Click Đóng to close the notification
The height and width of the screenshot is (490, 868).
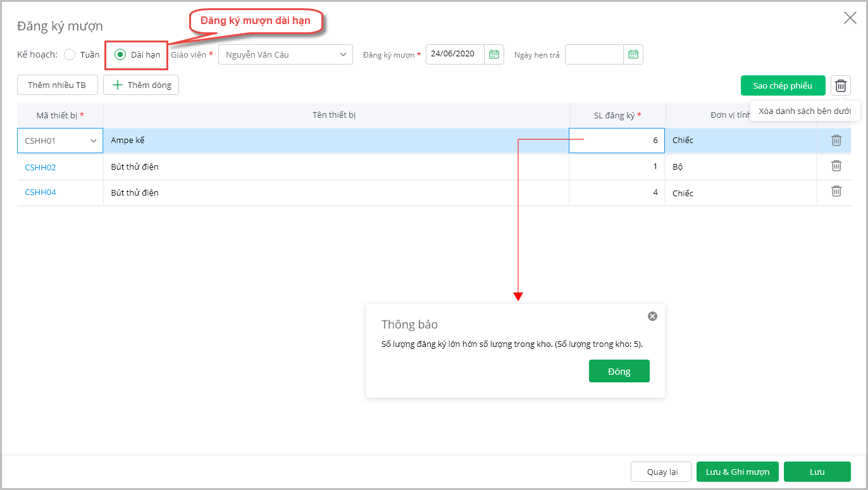point(619,371)
